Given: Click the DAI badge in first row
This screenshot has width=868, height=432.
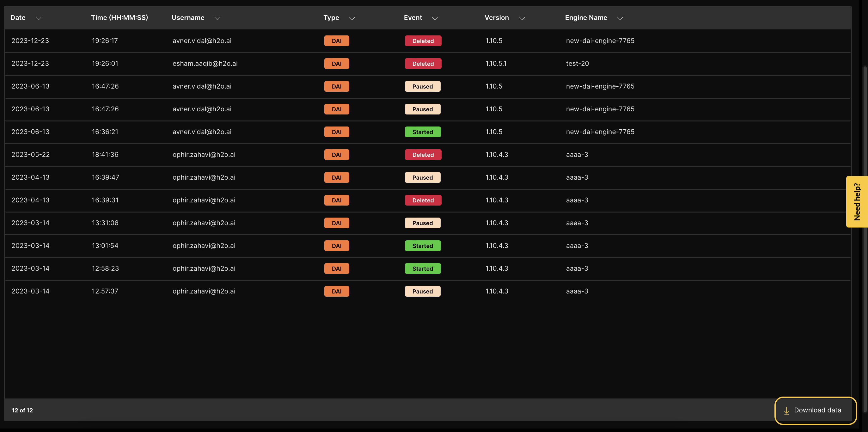Looking at the screenshot, I should pyautogui.click(x=336, y=41).
